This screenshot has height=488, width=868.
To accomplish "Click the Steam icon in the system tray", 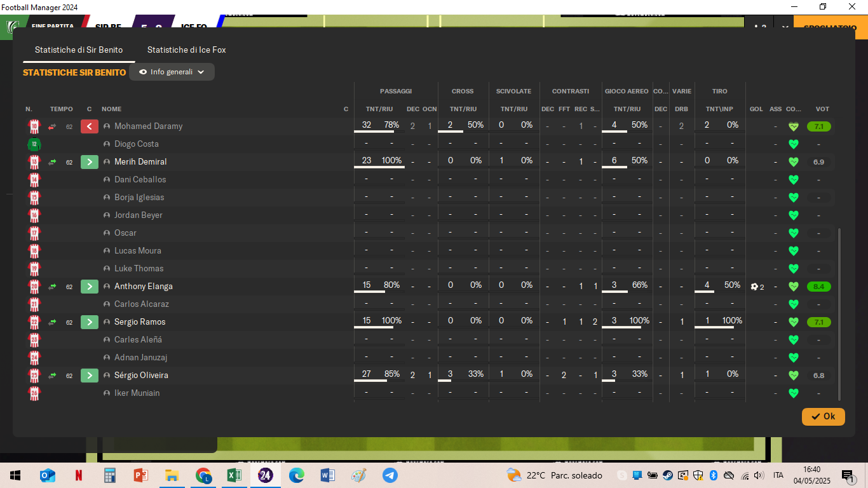I will [668, 475].
